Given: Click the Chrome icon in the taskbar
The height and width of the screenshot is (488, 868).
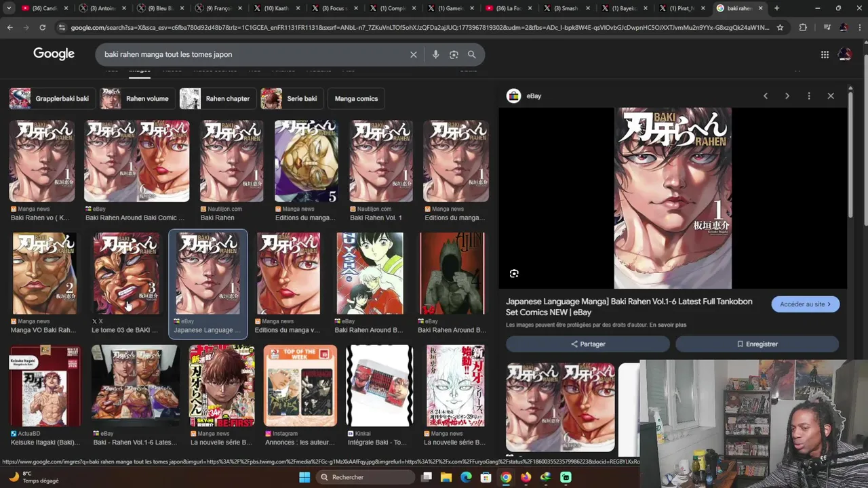Looking at the screenshot, I should (506, 477).
